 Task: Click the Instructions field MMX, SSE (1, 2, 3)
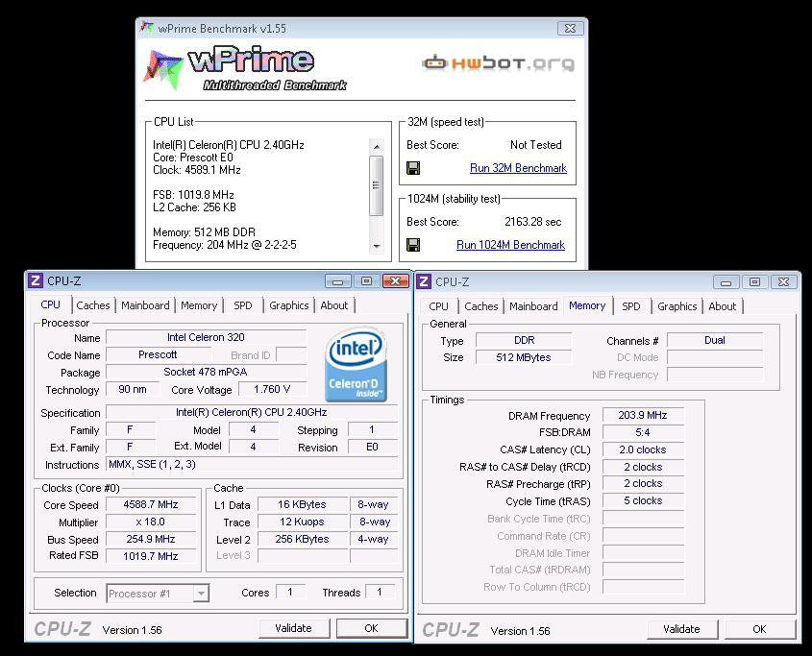[x=252, y=465]
